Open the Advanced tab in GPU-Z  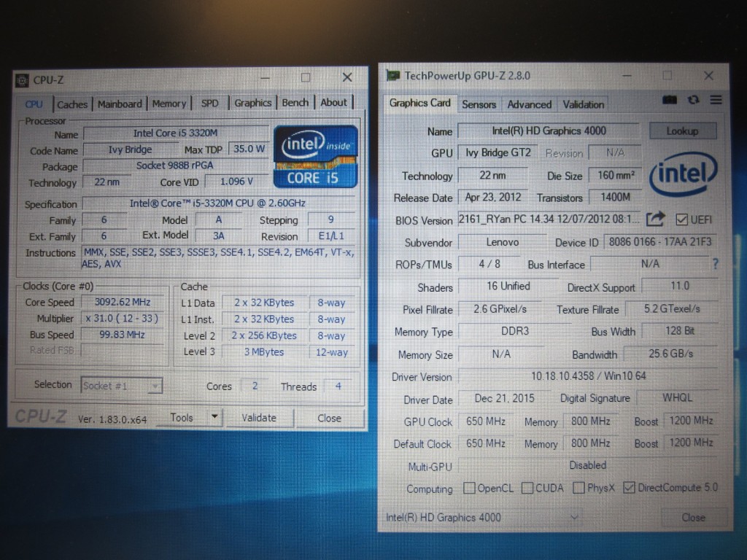point(530,104)
